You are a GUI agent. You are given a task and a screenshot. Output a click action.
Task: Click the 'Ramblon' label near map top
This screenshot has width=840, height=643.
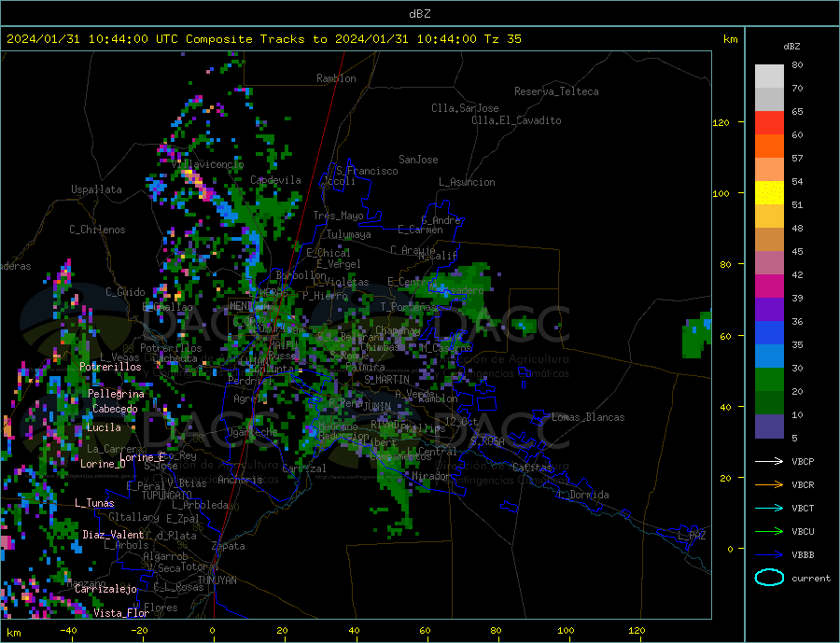pyautogui.click(x=336, y=78)
